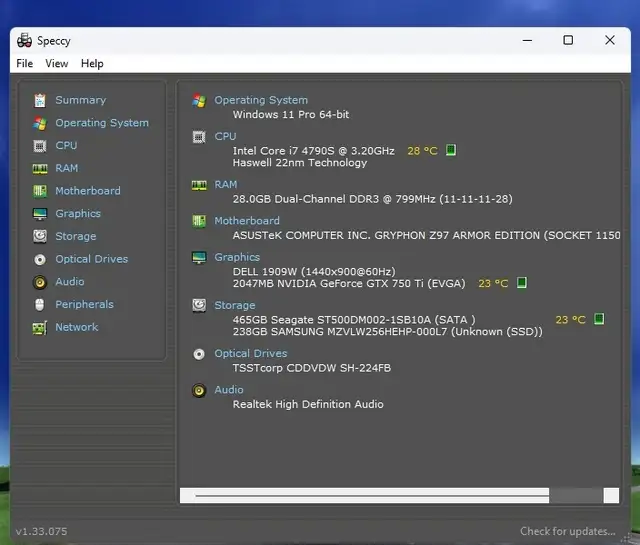The height and width of the screenshot is (545, 640).
Task: Click the Seagate drive 23 °C reading
Action: (571, 320)
